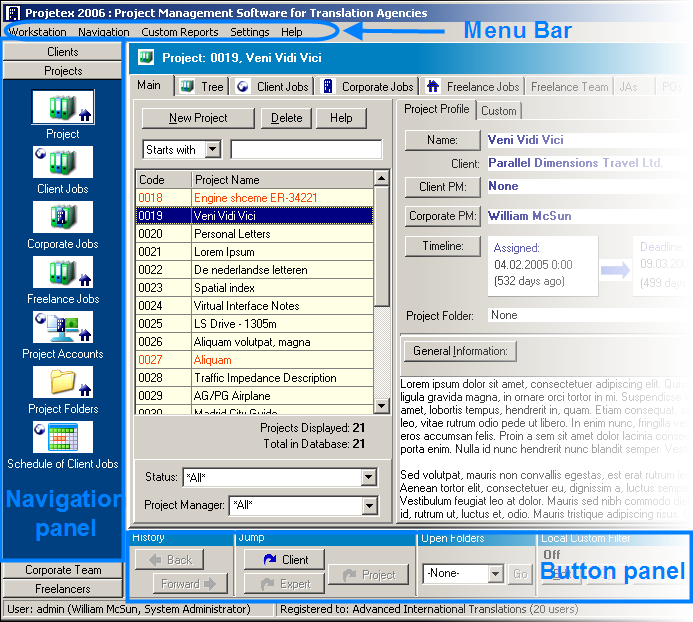Switch to the Client Jobs tab
This screenshot has height=622, width=693.
[271, 87]
